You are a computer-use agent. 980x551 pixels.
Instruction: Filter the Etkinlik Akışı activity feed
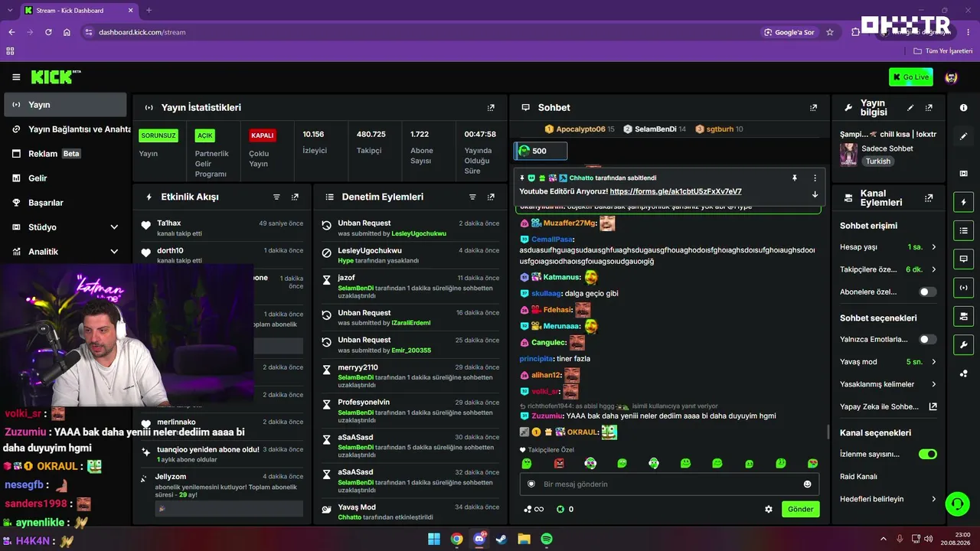[x=276, y=197]
